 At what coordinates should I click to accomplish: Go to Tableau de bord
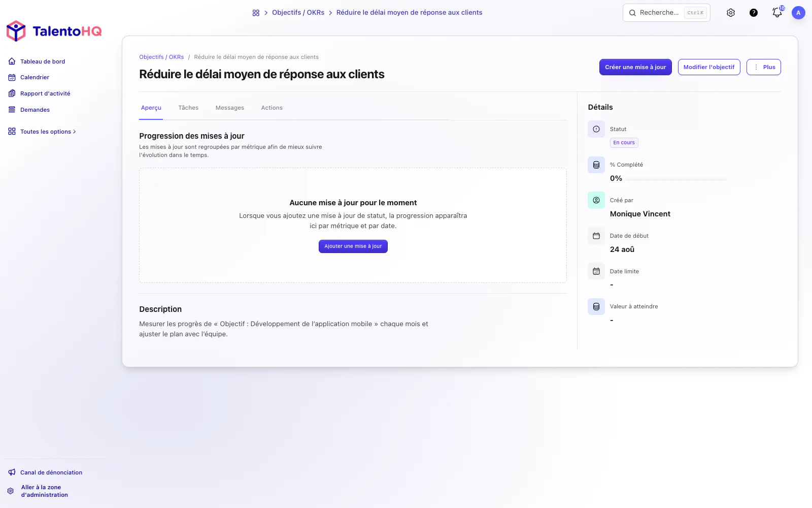pyautogui.click(x=43, y=61)
